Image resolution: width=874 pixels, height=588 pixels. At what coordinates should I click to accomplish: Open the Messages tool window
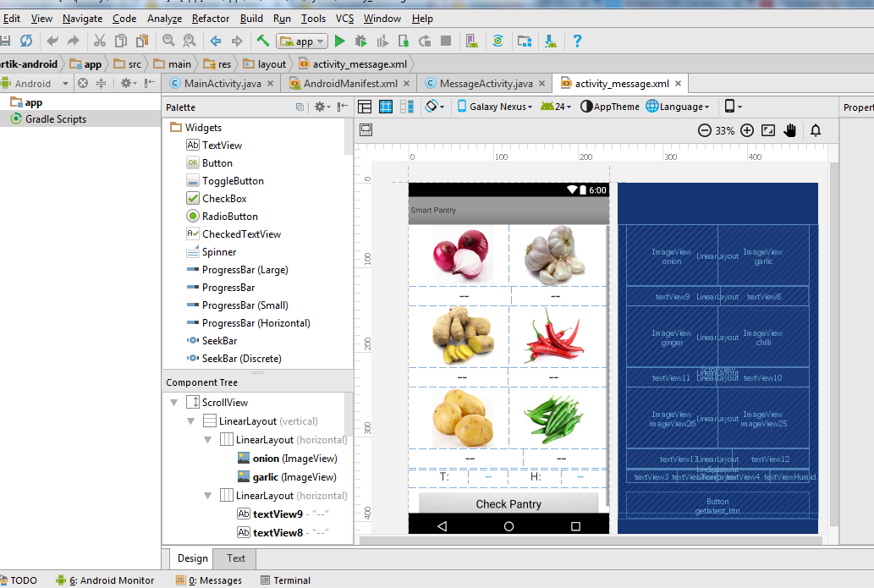click(209, 580)
